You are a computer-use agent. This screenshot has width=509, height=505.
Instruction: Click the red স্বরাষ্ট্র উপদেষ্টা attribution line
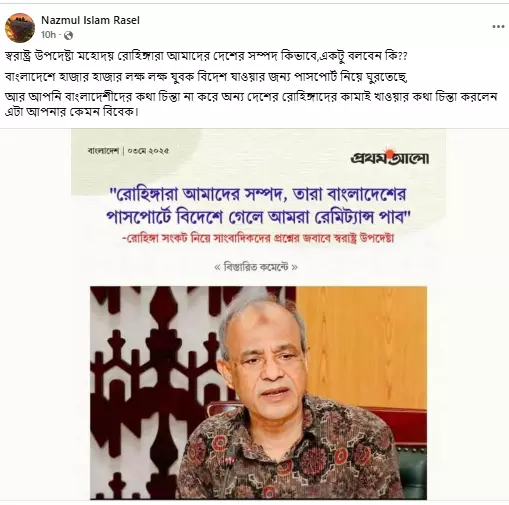(x=258, y=239)
